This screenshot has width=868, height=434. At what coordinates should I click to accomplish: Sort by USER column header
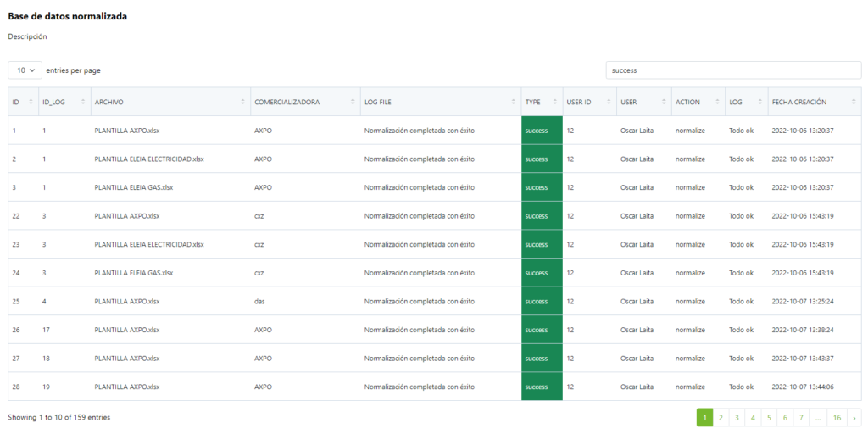(643, 103)
